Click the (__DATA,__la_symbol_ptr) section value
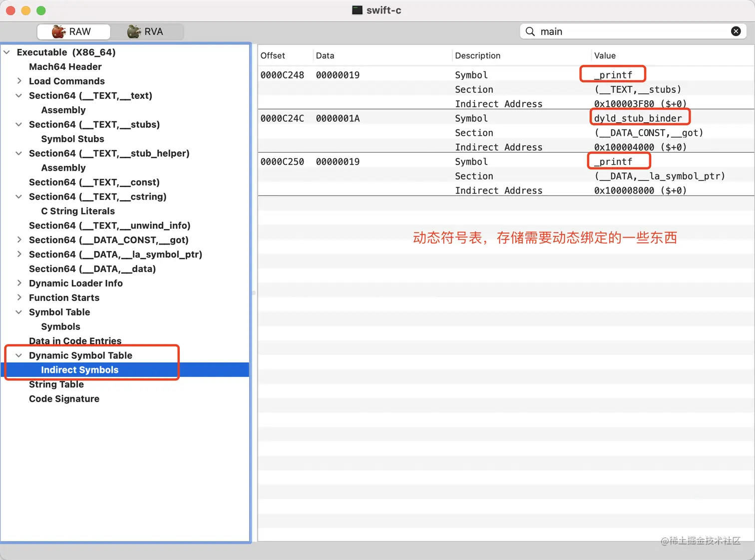Viewport: 755px width, 560px height. tap(660, 177)
